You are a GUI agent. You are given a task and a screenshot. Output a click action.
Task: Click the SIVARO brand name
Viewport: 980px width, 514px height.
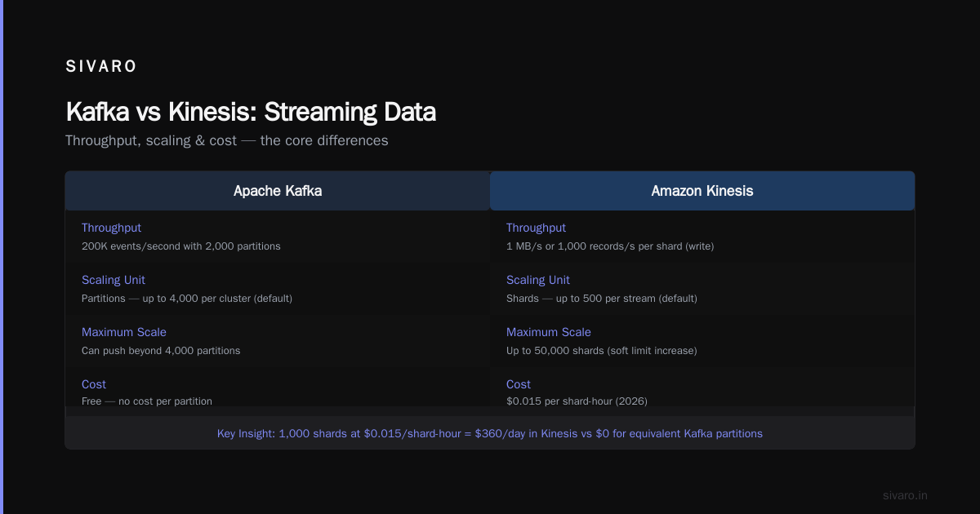point(101,67)
